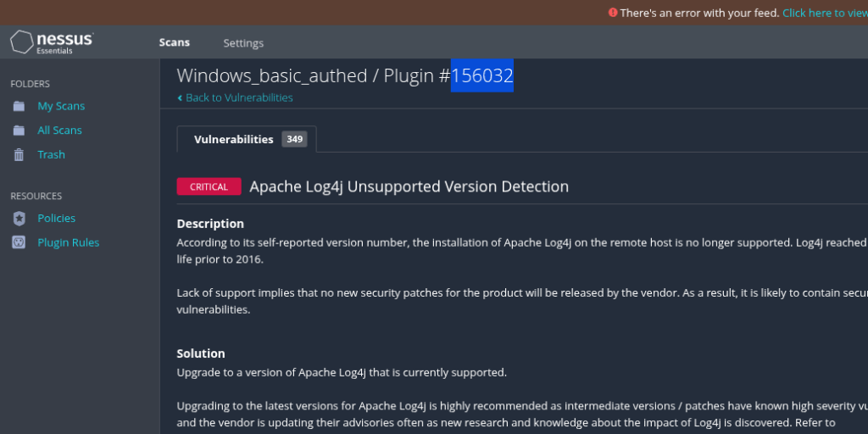Click the Nessus Essentials logo

51,42
